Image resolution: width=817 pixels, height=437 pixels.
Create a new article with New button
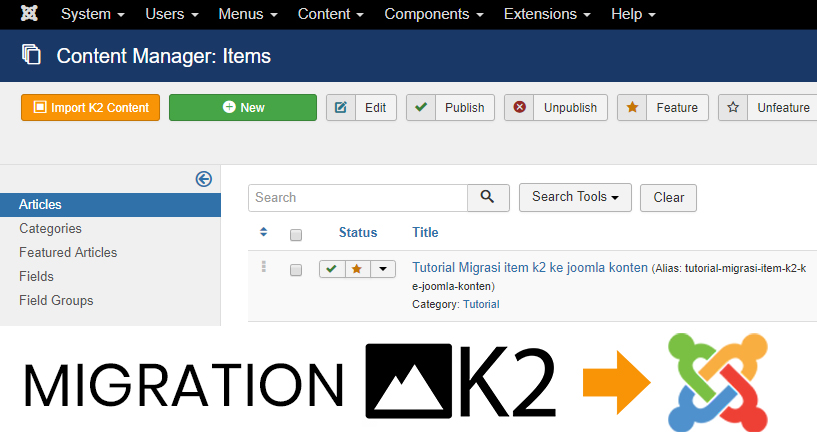click(243, 107)
